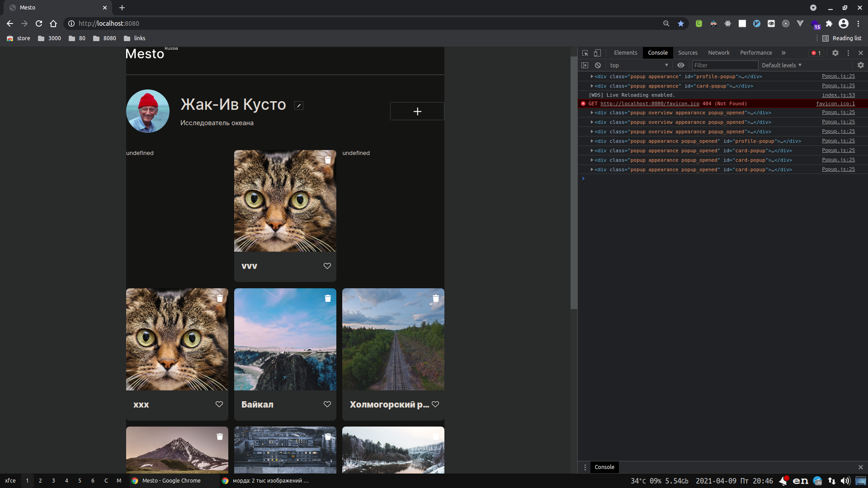Like the 'xxx' card heart icon

219,404
